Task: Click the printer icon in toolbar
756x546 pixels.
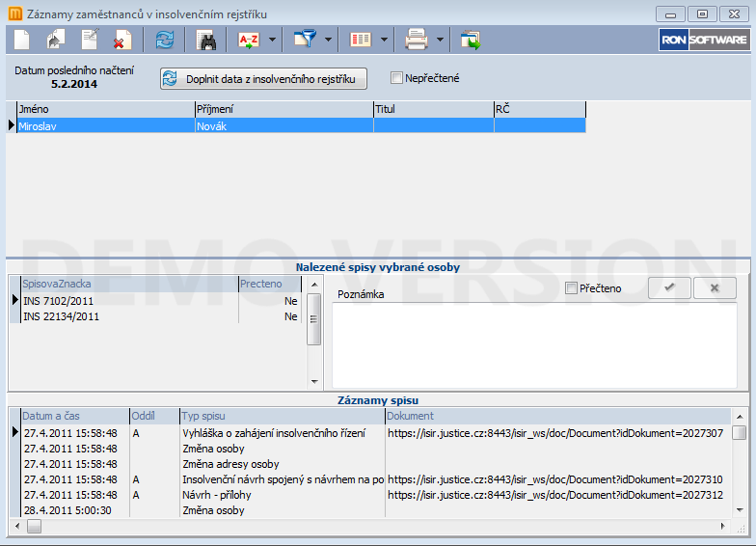Action: pos(416,40)
